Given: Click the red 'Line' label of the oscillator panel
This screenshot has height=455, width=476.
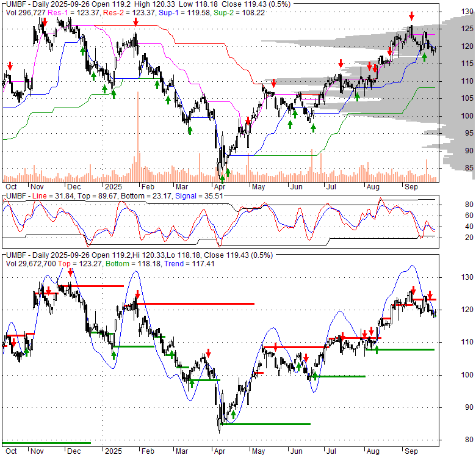Looking at the screenshot, I should click(x=40, y=196).
